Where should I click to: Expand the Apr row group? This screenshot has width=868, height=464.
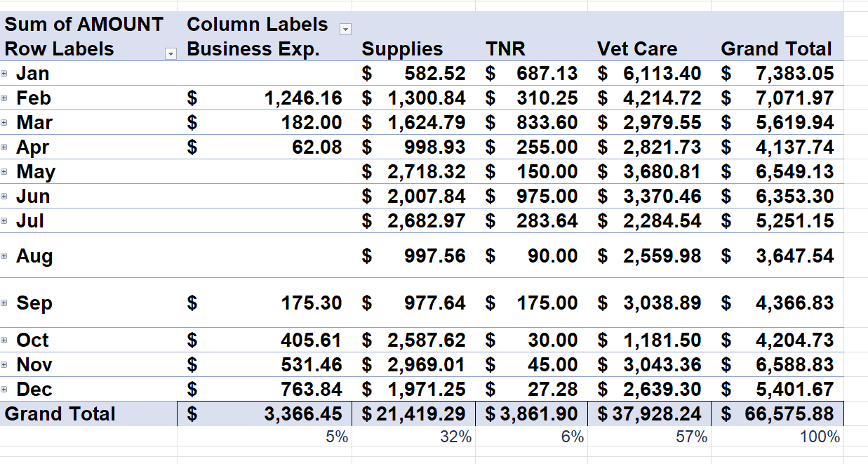[5, 147]
